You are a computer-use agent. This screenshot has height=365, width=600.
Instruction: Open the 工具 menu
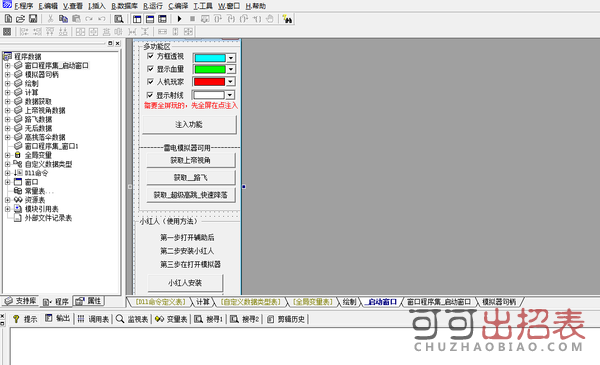pos(203,6)
